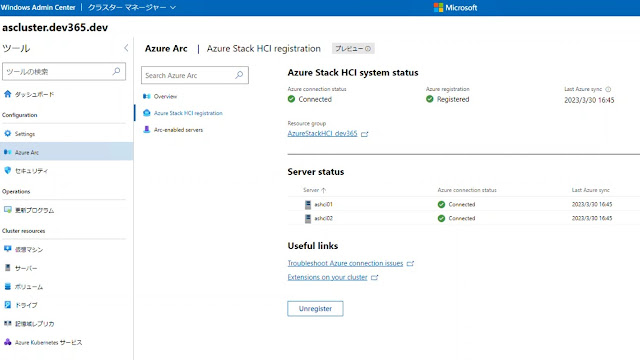
Task: Click external link icon after Extensions on your cluster
Action: point(374,278)
